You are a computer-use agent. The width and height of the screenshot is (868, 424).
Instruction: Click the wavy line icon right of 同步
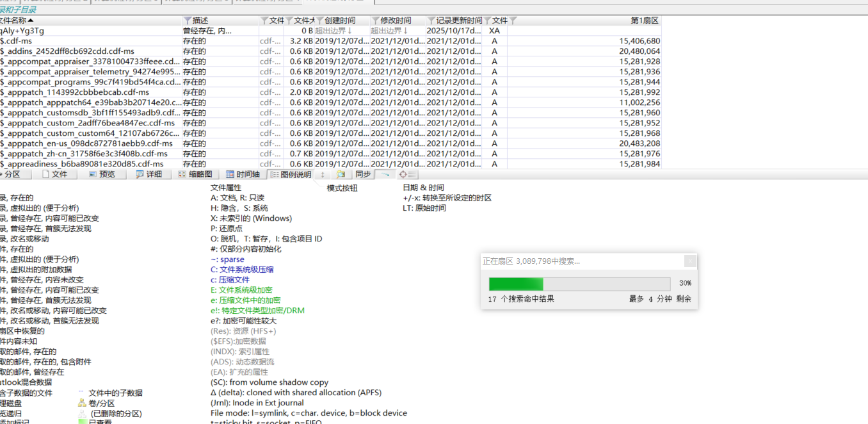pyautogui.click(x=385, y=174)
